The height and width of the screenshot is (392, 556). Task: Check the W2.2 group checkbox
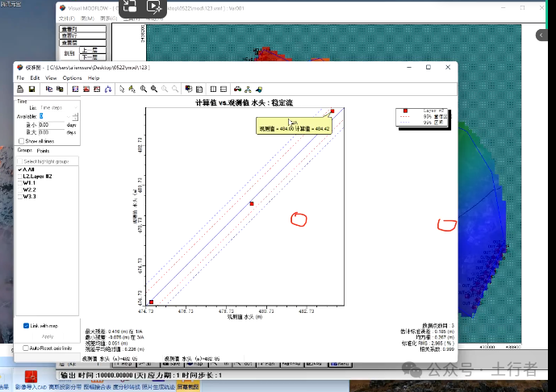pos(20,190)
